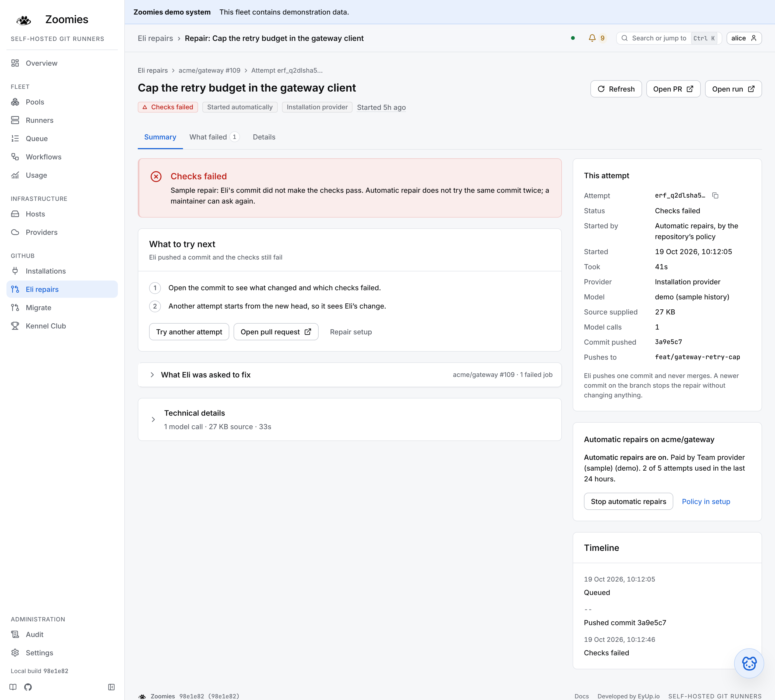Click the Open run button
The width and height of the screenshot is (775, 700).
click(x=733, y=89)
